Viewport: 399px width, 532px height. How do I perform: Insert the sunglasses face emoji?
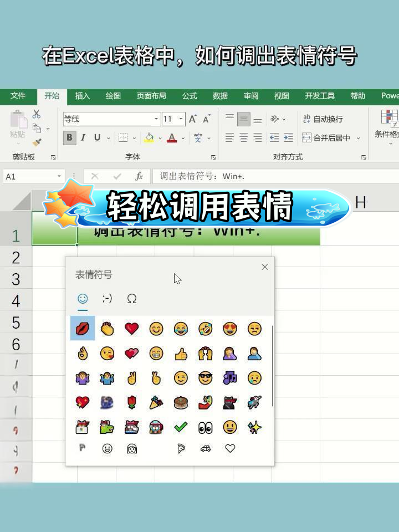(x=205, y=378)
